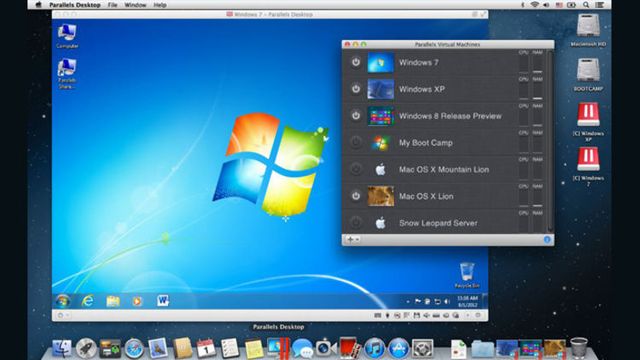640x360 pixels.
Task: Select the Windows 7 thumbnail in the VM list
Action: coord(380,62)
